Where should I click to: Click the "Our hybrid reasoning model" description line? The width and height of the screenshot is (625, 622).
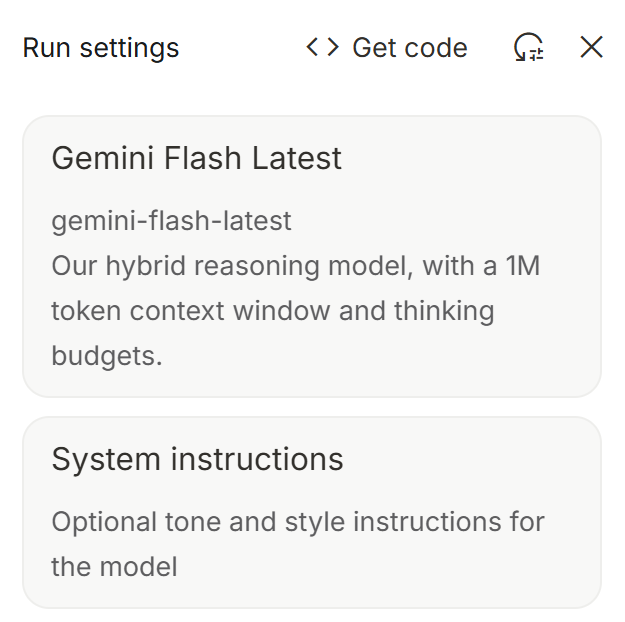coord(295,266)
